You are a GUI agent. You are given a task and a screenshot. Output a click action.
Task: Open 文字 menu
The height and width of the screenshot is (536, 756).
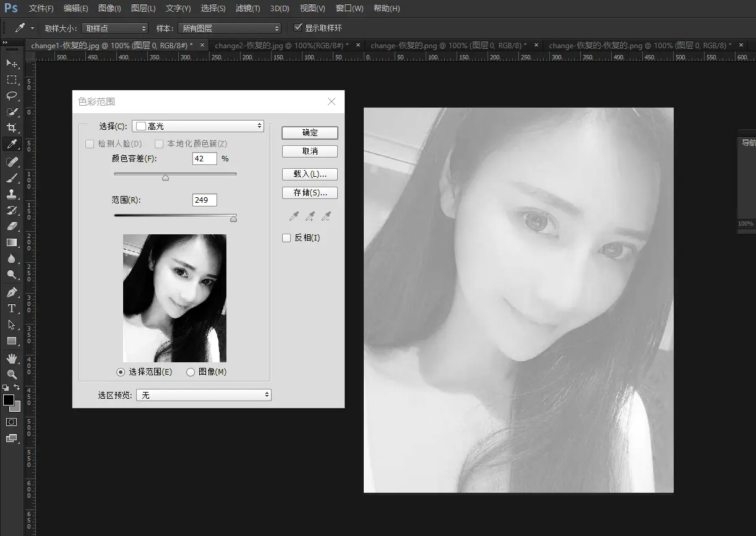(x=178, y=9)
